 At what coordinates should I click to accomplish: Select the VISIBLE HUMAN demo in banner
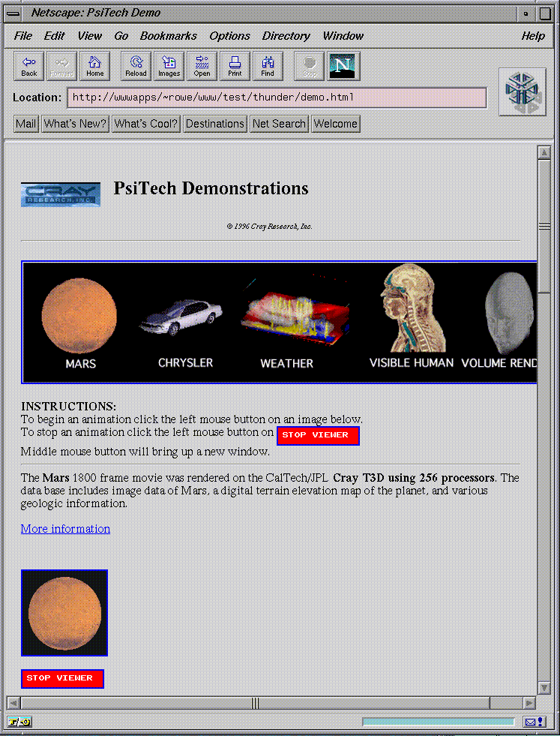[x=412, y=317]
